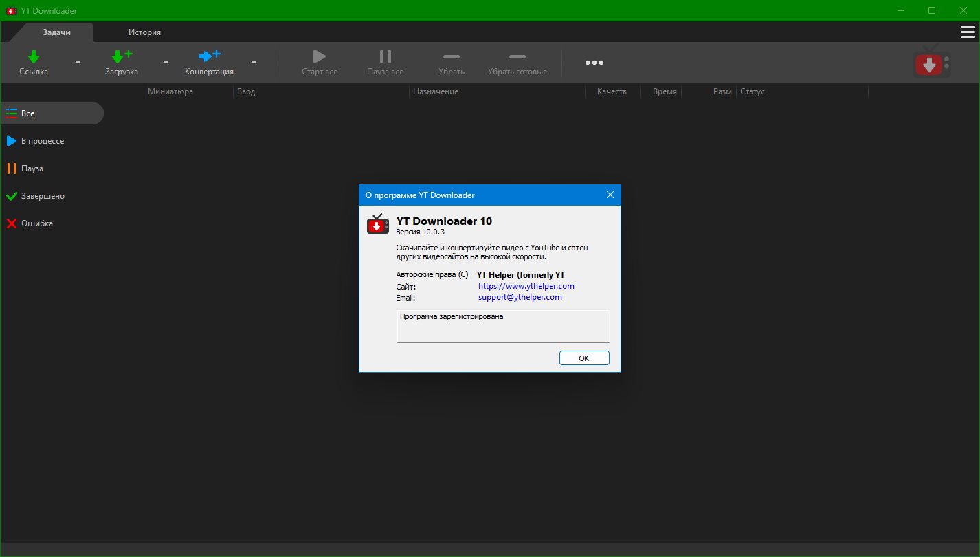Click the support@ythelper.com email link
Screen dimensions: 980x557
pyautogui.click(x=520, y=297)
